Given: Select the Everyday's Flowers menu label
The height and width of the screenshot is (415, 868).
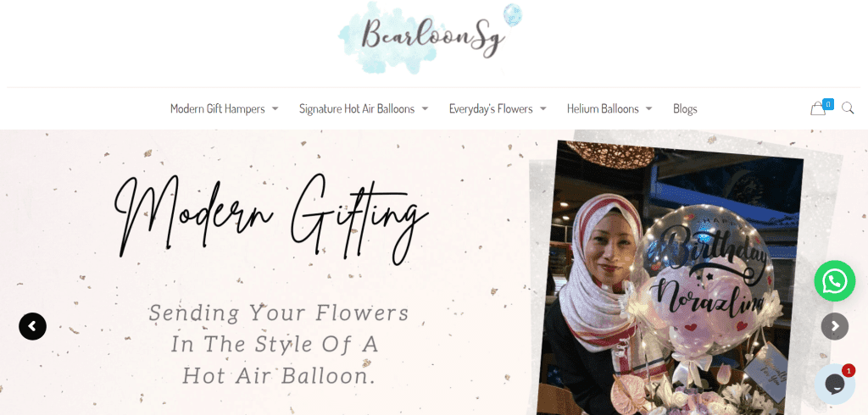Looking at the screenshot, I should coord(491,109).
